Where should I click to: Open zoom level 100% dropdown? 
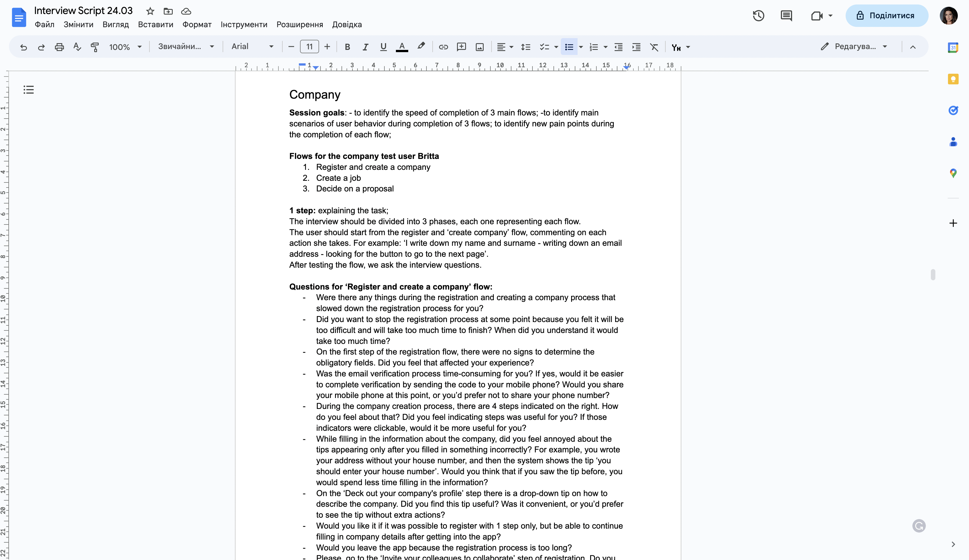pyautogui.click(x=125, y=47)
